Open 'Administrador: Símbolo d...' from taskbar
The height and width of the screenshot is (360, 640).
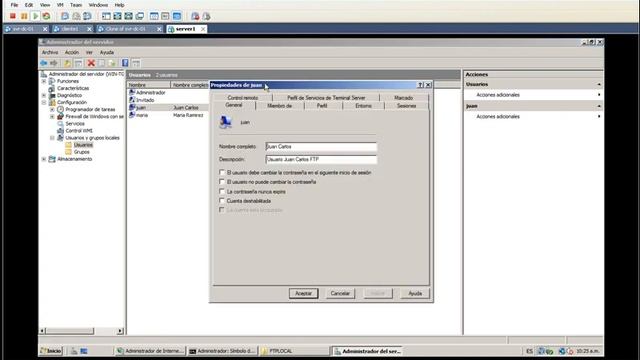tap(223, 351)
